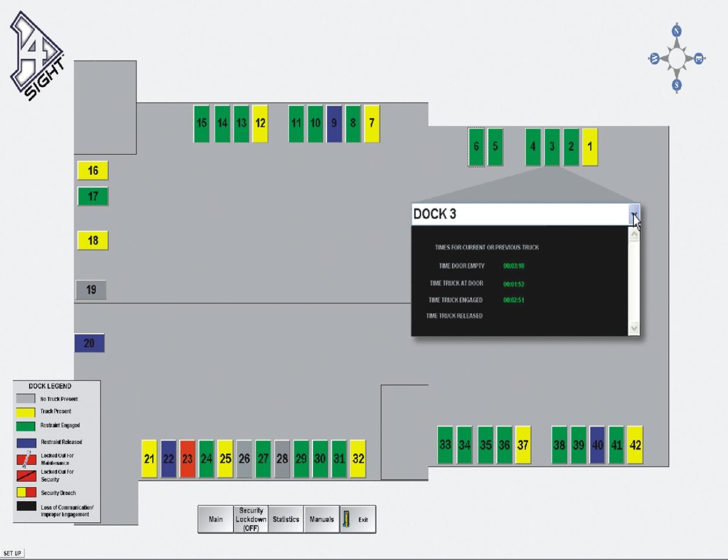Screen dimensions: 728x560
Task: Click the Security Breach legend swatch
Action: pos(27,493)
